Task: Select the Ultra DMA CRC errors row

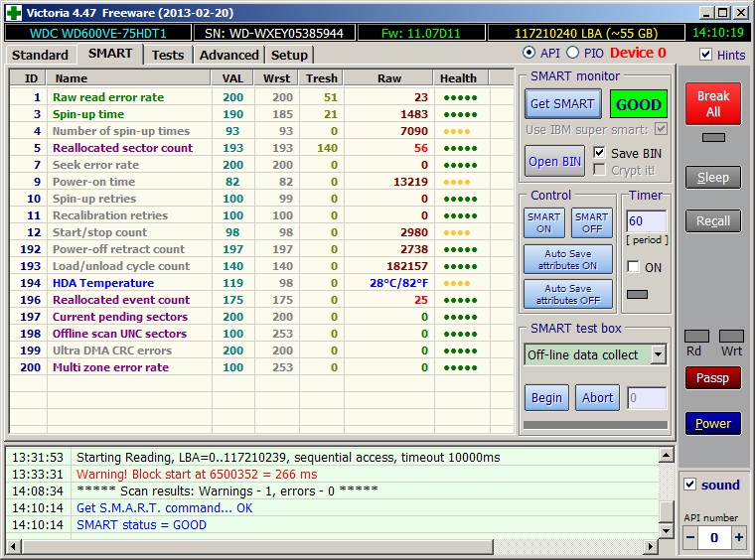Action: (x=261, y=350)
